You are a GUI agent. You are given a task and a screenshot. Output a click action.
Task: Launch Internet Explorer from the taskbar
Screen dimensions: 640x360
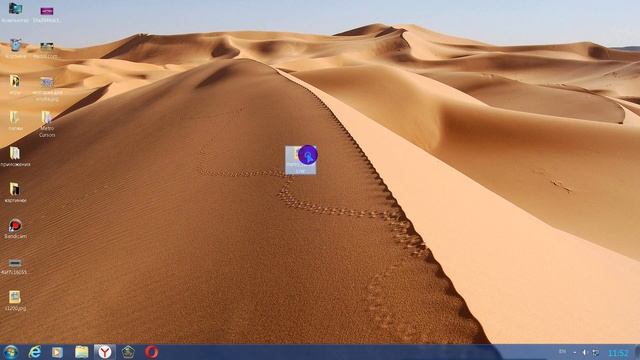pyautogui.click(x=35, y=352)
